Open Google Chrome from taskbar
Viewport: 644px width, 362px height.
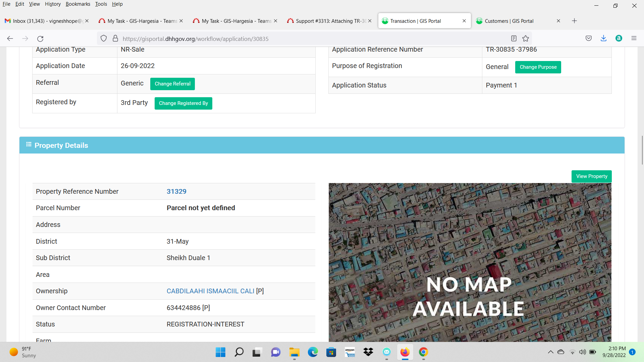tap(423, 352)
